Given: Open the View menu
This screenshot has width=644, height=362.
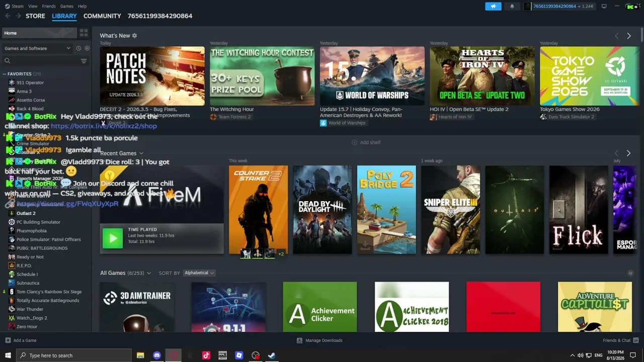Looking at the screenshot, I should (x=33, y=6).
